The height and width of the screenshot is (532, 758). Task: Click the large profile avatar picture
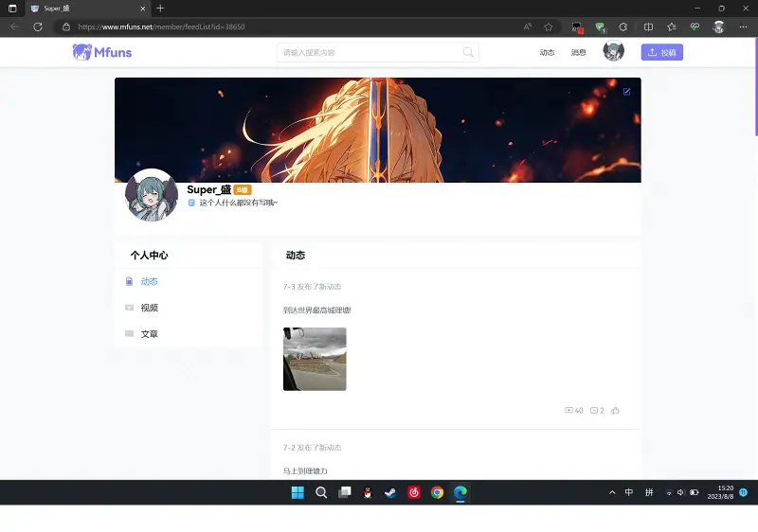tap(152, 195)
